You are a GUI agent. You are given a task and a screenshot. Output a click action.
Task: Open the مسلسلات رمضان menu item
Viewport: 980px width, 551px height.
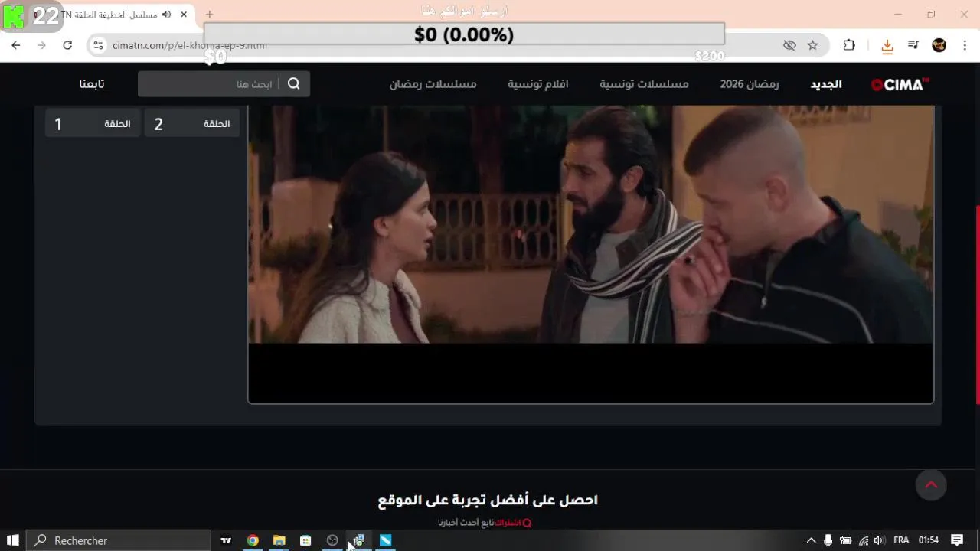(x=433, y=84)
